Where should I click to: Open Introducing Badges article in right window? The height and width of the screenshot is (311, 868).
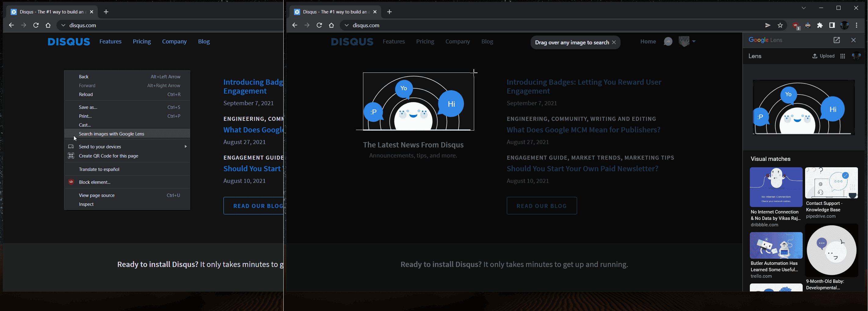click(x=584, y=87)
